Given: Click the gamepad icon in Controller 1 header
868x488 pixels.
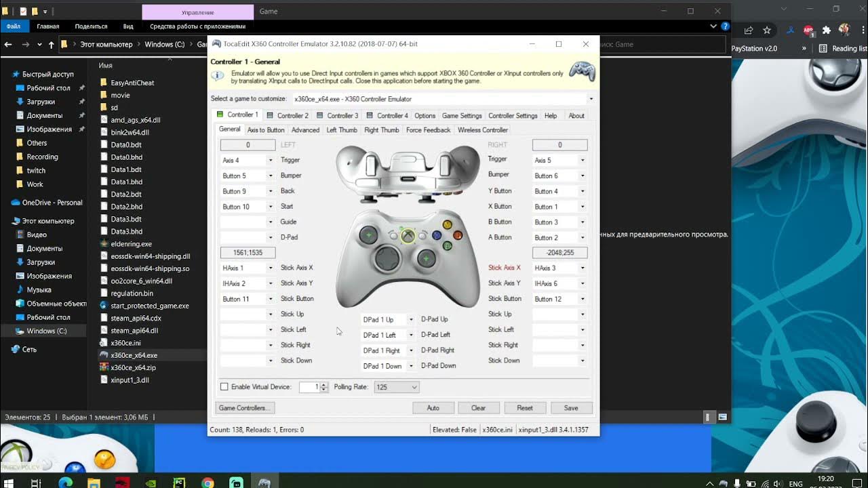Looking at the screenshot, I should click(582, 71).
